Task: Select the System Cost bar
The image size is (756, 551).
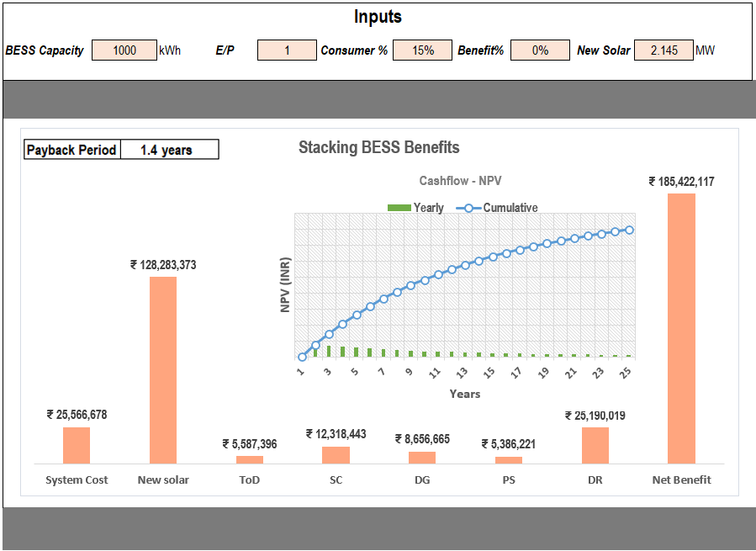Action: (x=77, y=445)
